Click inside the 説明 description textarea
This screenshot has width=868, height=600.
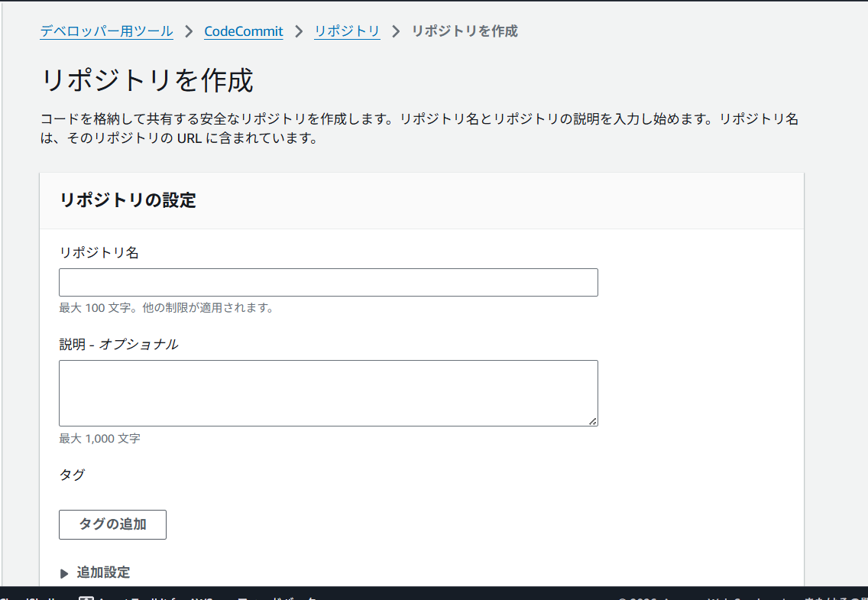pyautogui.click(x=329, y=393)
